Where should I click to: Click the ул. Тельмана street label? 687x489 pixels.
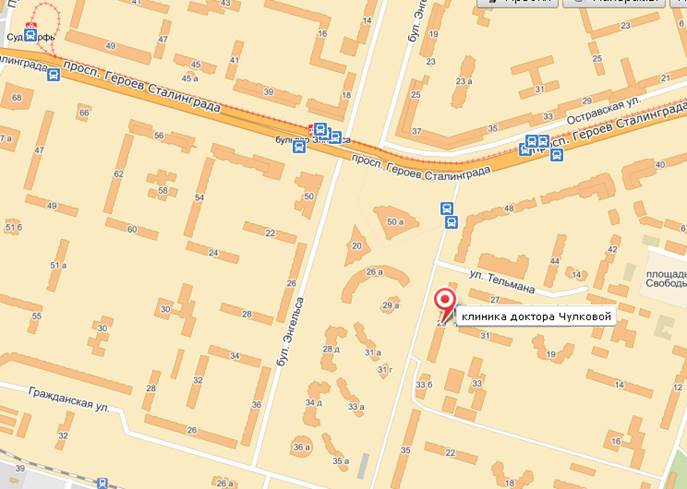click(x=502, y=281)
